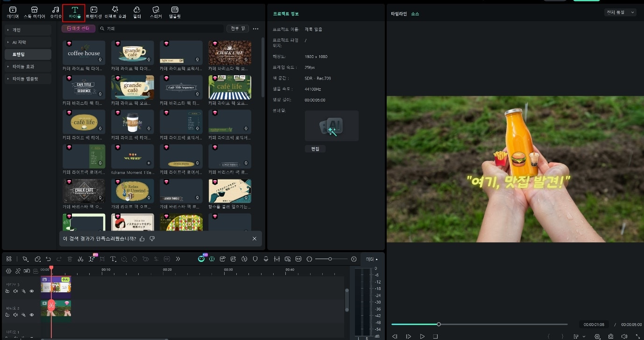
Task: Click the scissors split icon in timeline toolbar
Action: click(80, 259)
